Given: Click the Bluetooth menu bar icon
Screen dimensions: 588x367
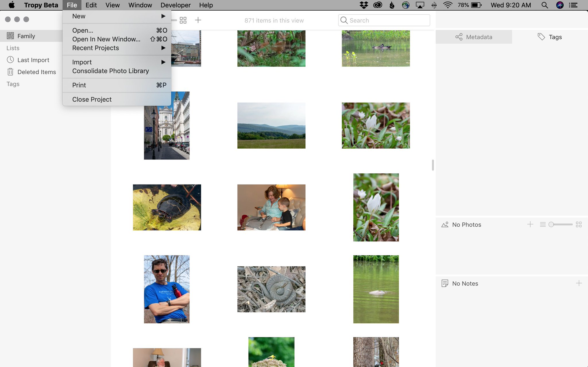Looking at the screenshot, I should coord(434,5).
